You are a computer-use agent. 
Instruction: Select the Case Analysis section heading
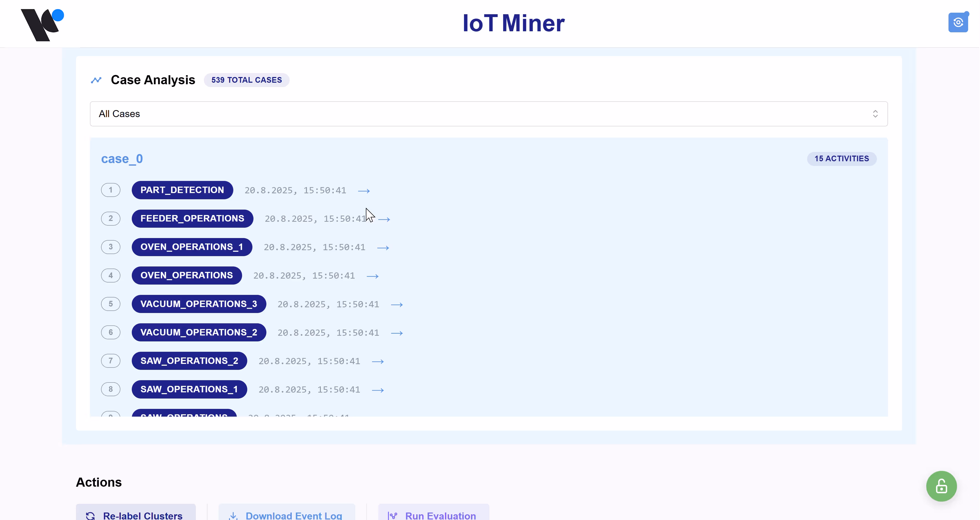153,80
